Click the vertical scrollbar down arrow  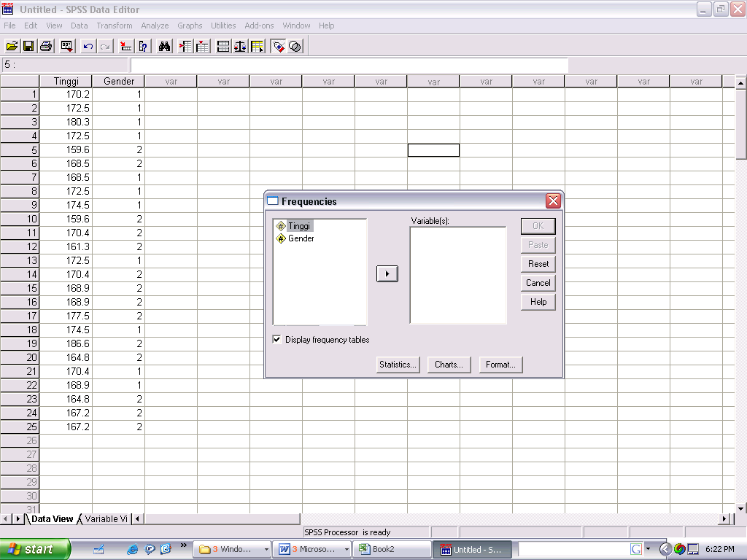[741, 508]
